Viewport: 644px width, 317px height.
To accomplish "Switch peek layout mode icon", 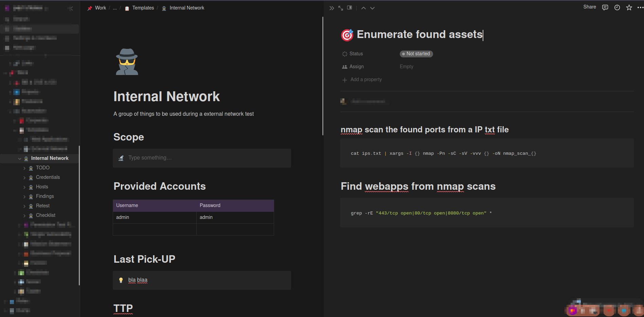I will click(350, 8).
